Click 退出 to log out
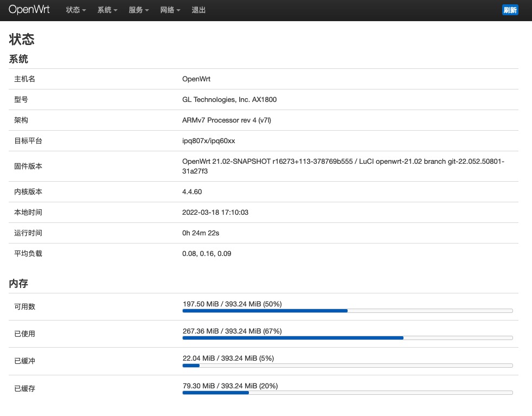The image size is (532, 416). [198, 10]
